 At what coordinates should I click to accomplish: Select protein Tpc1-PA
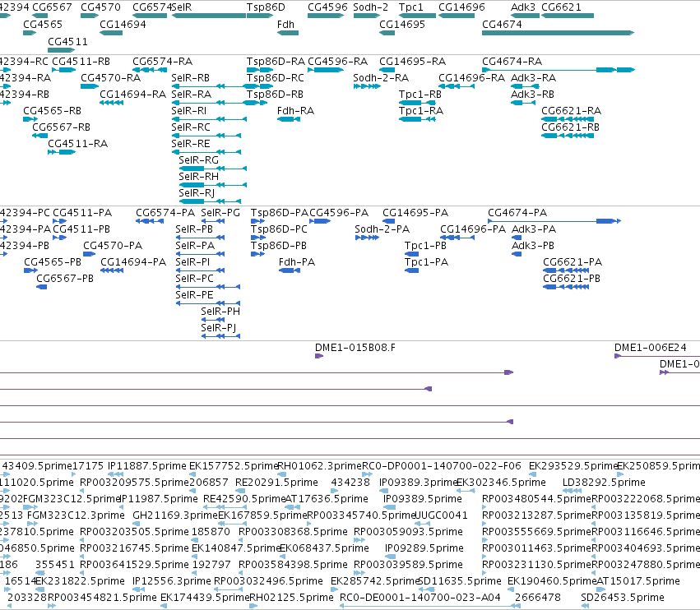point(411,270)
